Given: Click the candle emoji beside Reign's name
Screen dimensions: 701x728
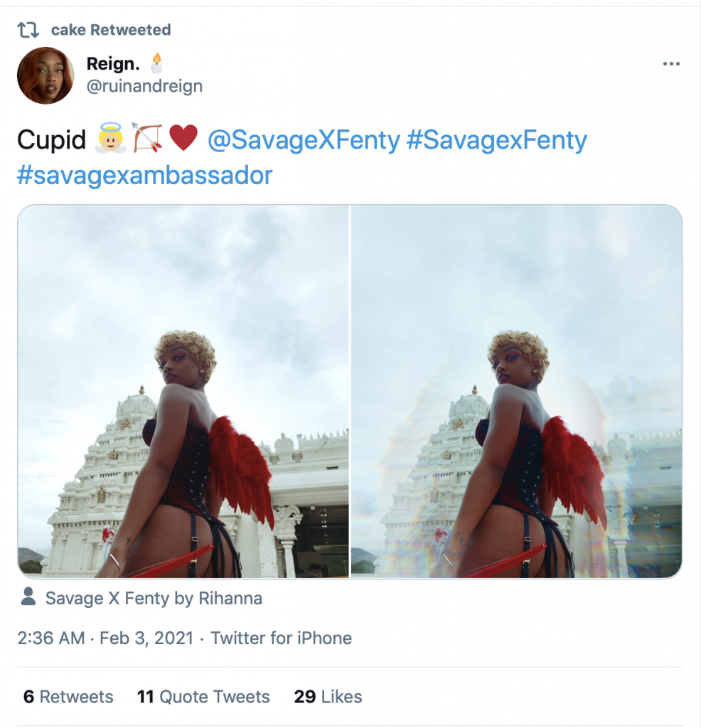Looking at the screenshot, I should pos(156,63).
